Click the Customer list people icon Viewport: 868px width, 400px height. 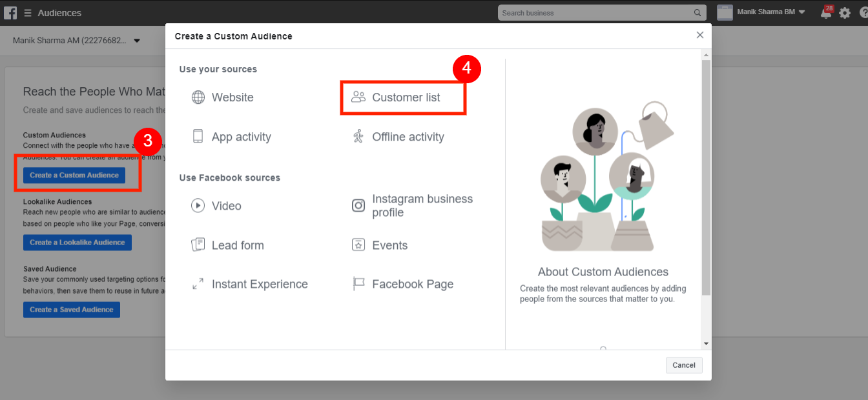pyautogui.click(x=358, y=97)
